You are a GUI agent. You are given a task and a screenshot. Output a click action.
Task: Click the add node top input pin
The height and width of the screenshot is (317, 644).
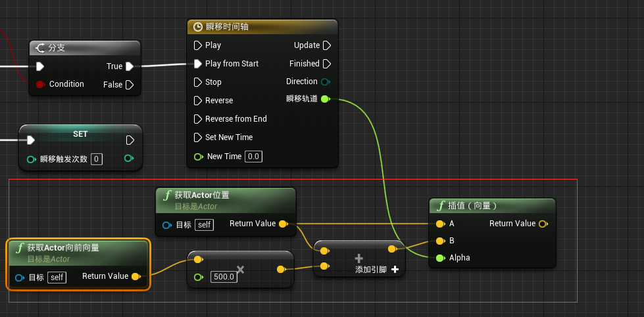tap(324, 251)
